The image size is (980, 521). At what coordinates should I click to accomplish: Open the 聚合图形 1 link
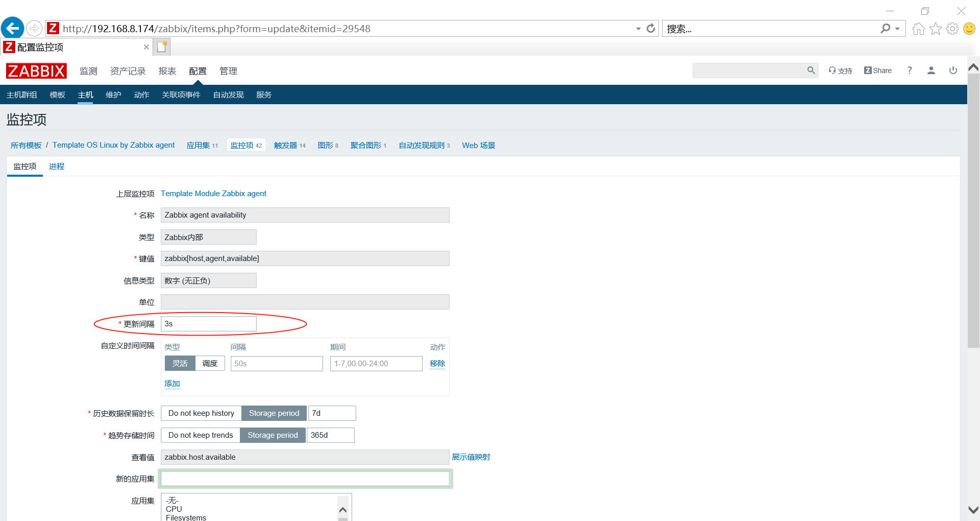[368, 146]
